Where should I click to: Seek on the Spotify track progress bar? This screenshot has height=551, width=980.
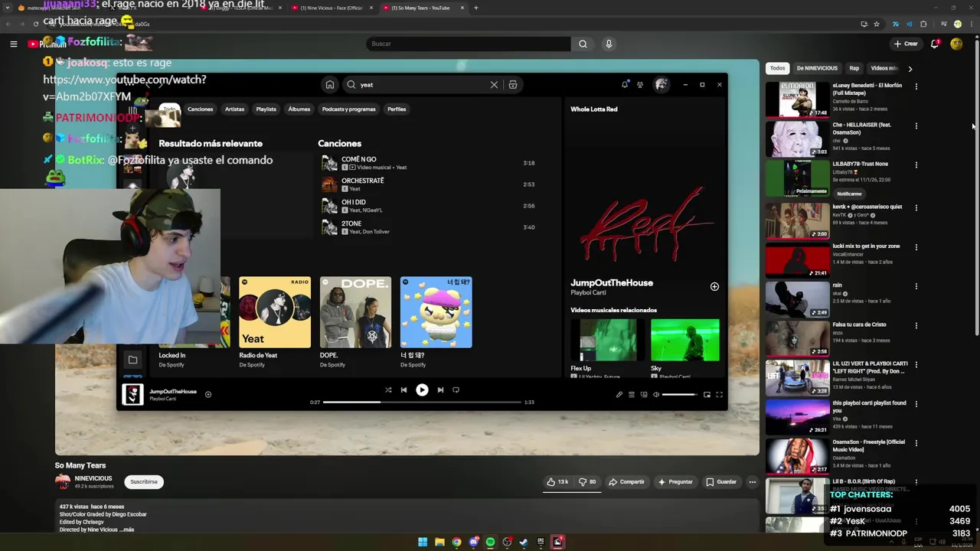(x=422, y=402)
